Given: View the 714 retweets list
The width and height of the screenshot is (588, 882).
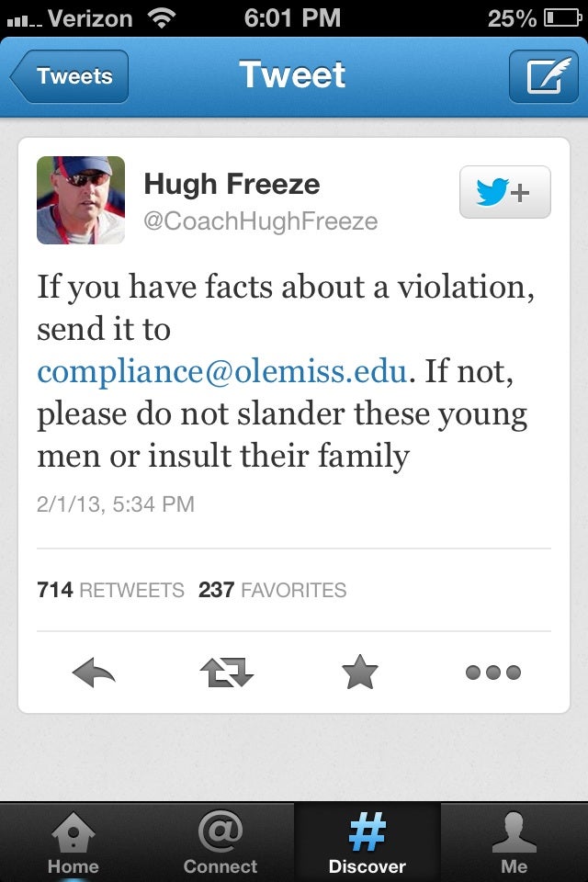Looking at the screenshot, I should pyautogui.click(x=110, y=590).
